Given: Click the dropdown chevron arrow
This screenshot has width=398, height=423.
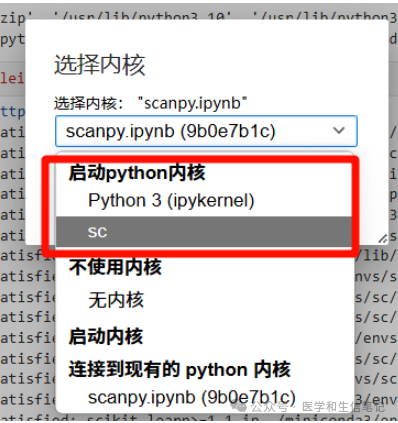Looking at the screenshot, I should pos(339,130).
